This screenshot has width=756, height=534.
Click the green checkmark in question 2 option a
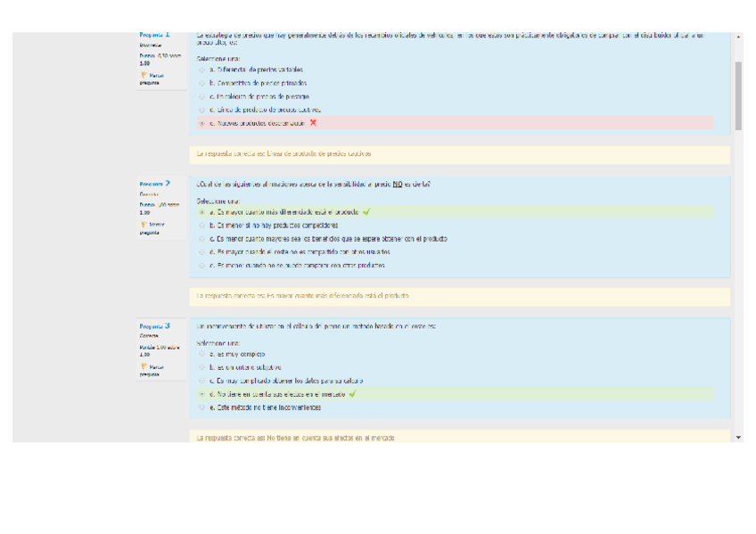pyautogui.click(x=366, y=211)
